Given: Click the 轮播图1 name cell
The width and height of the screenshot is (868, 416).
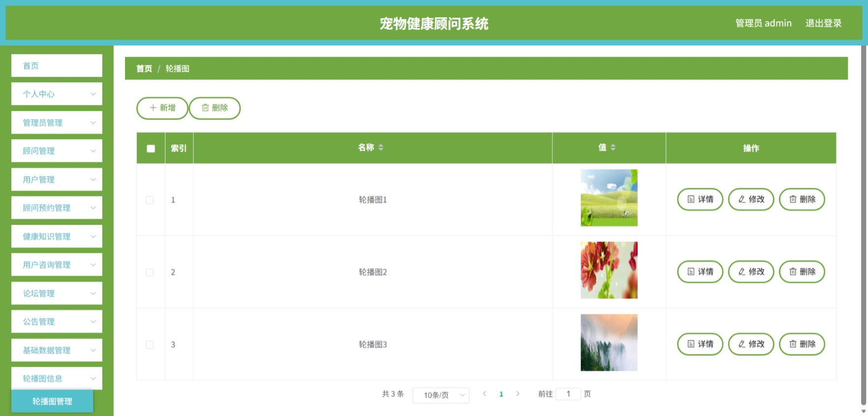Looking at the screenshot, I should coord(373,200).
